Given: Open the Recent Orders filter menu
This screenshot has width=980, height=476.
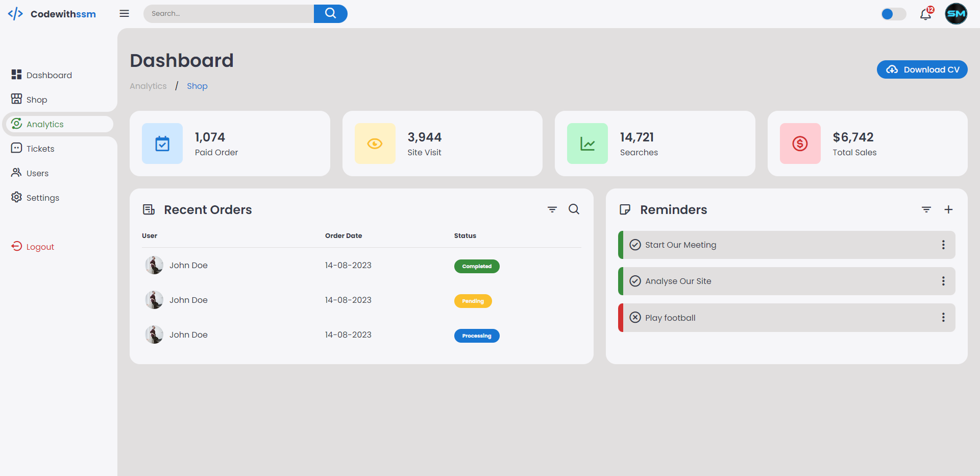Looking at the screenshot, I should tap(552, 209).
